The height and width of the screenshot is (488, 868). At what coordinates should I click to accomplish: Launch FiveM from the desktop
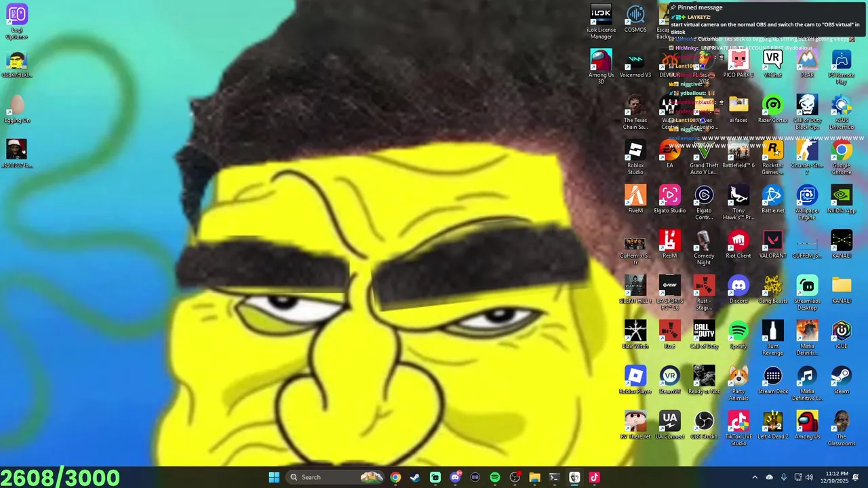point(635,200)
